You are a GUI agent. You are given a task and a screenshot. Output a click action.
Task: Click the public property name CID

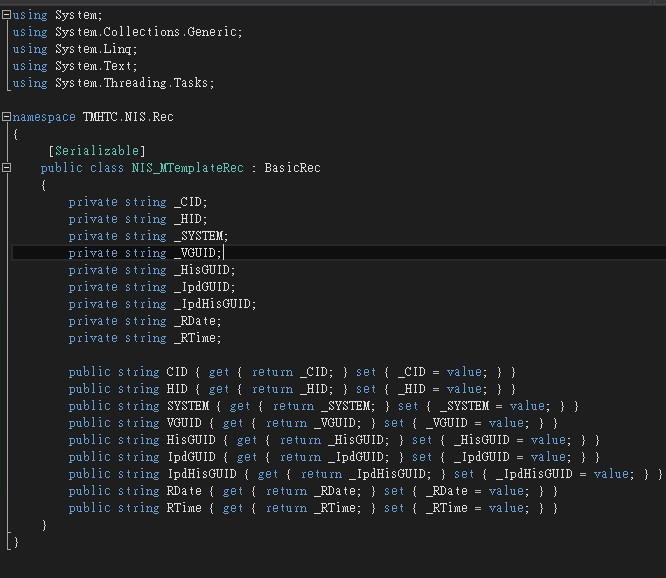click(177, 372)
